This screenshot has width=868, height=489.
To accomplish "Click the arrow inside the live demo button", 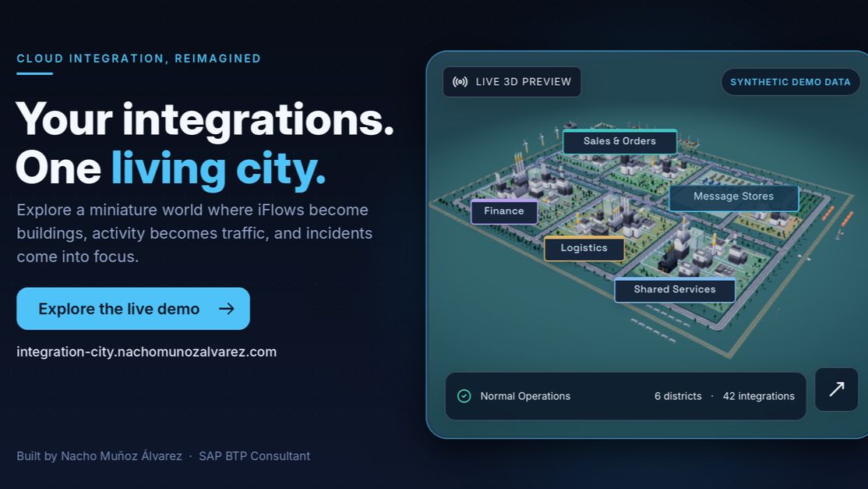I will point(227,309).
